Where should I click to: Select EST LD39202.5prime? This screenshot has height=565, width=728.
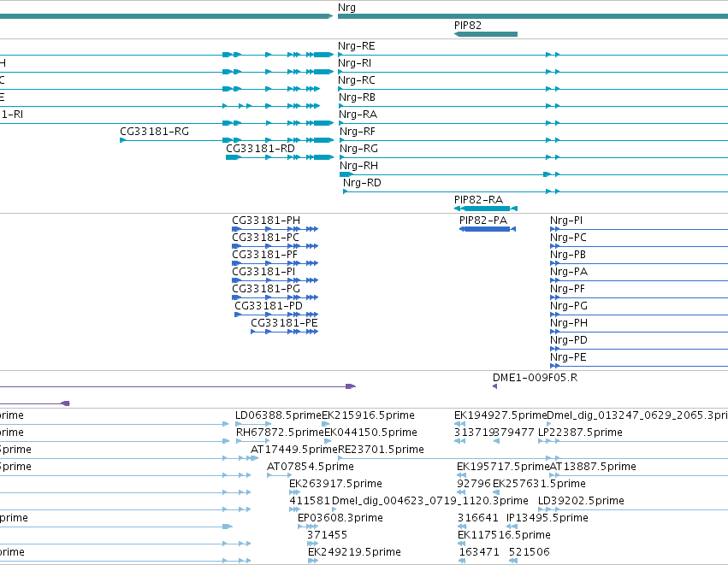pyautogui.click(x=581, y=501)
